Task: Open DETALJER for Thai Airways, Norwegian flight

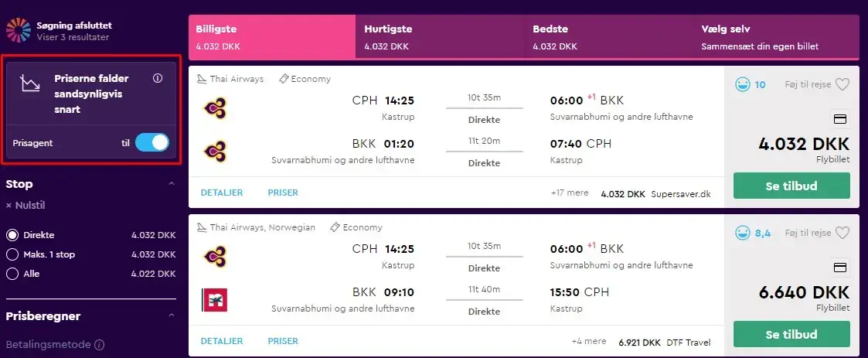Action: [221, 341]
